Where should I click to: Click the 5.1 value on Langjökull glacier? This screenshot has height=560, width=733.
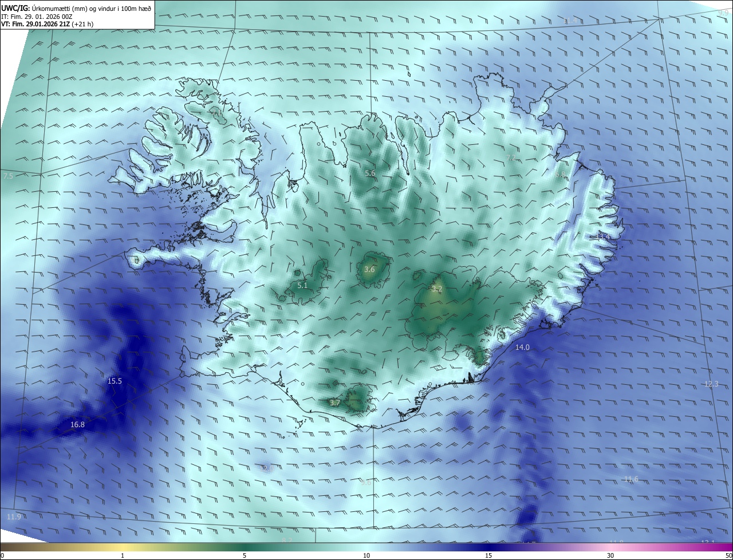pos(302,285)
